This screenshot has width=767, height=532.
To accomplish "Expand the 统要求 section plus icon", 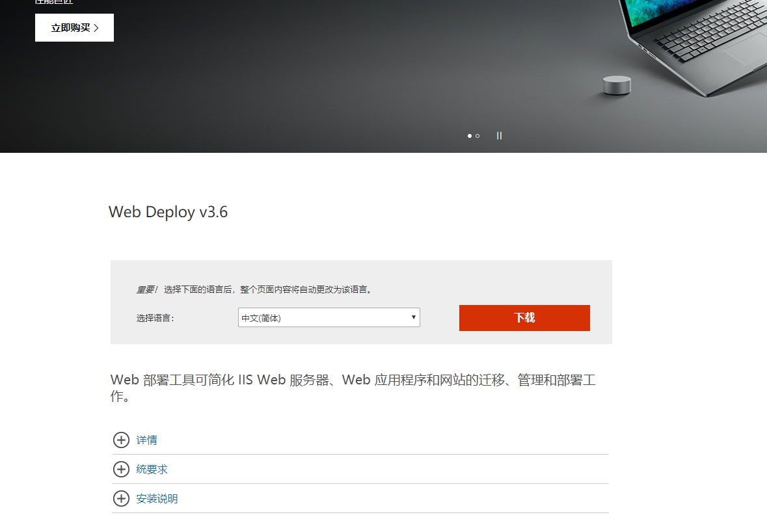I will tap(121, 470).
